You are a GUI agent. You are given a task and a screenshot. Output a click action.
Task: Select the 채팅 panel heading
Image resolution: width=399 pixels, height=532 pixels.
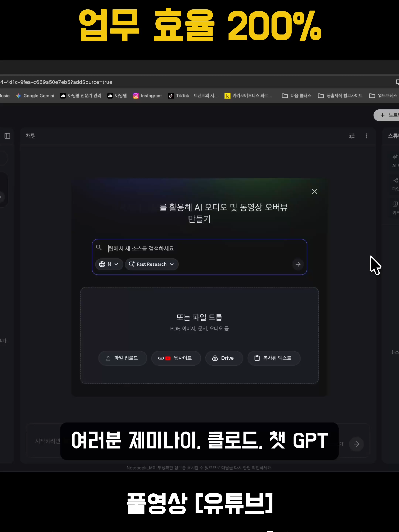pos(31,136)
